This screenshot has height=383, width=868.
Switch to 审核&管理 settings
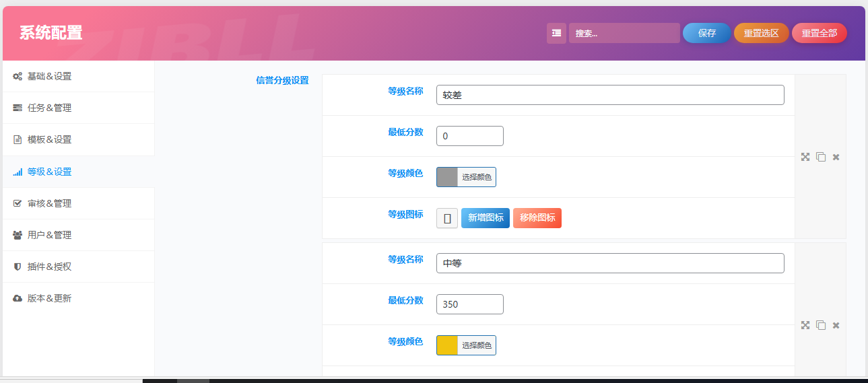pos(49,203)
